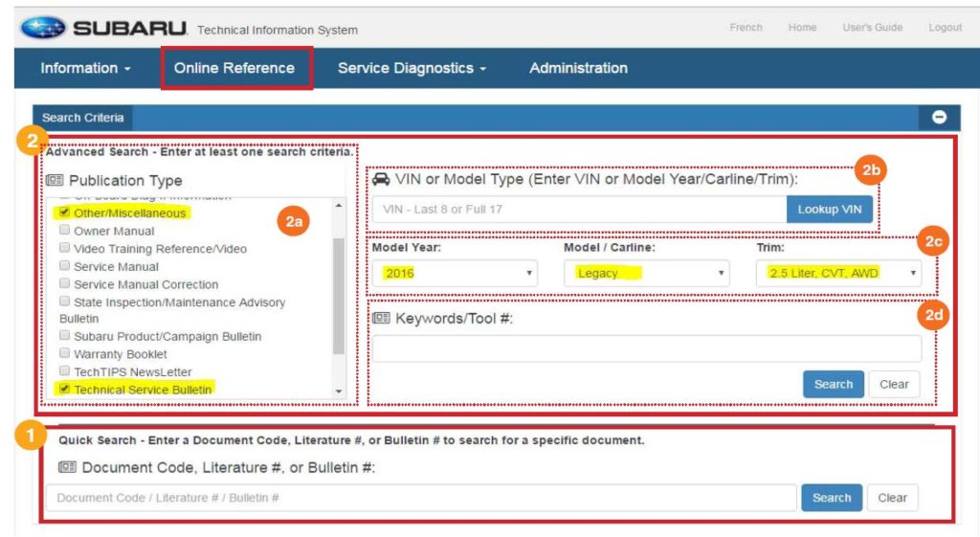Click the Publication Type heading icon
The height and width of the screenshot is (537, 980).
[x=54, y=180]
